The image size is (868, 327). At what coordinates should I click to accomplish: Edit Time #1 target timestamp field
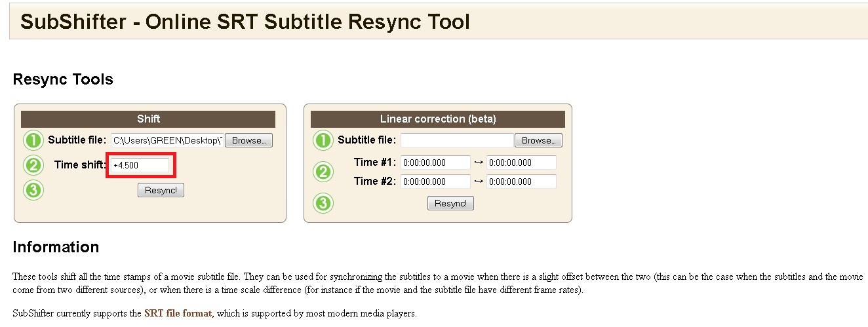coord(521,163)
